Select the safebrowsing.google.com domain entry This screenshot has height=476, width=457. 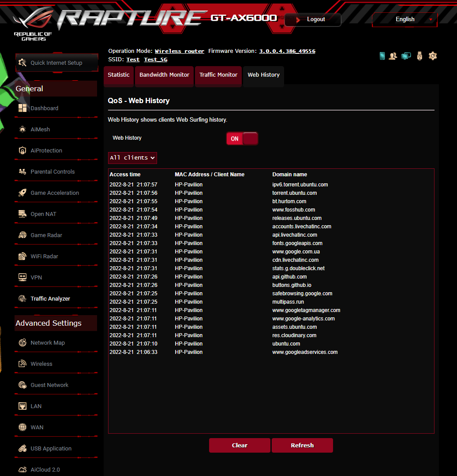click(x=302, y=294)
